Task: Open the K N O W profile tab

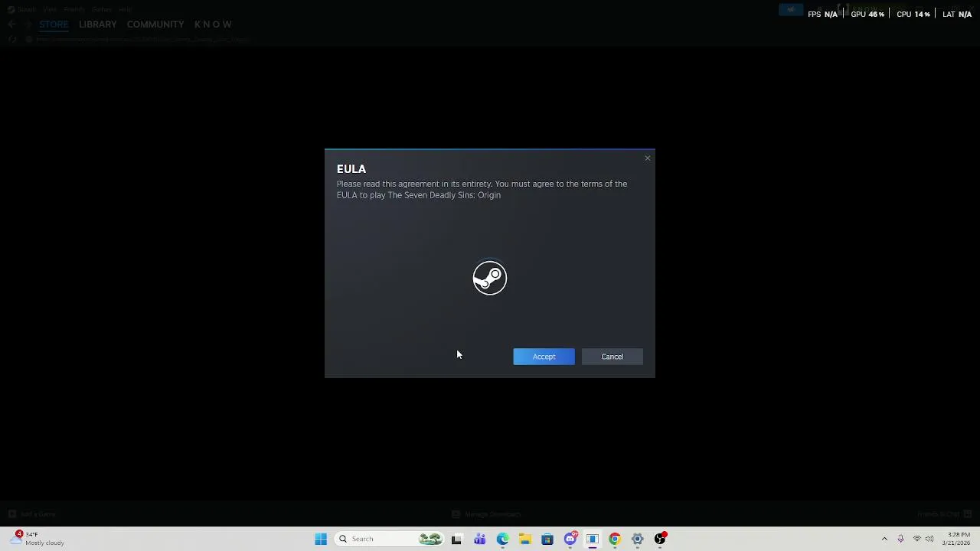Action: (213, 24)
